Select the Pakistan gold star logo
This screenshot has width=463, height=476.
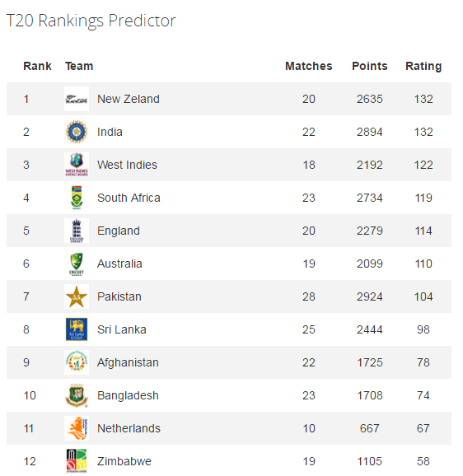[77, 296]
